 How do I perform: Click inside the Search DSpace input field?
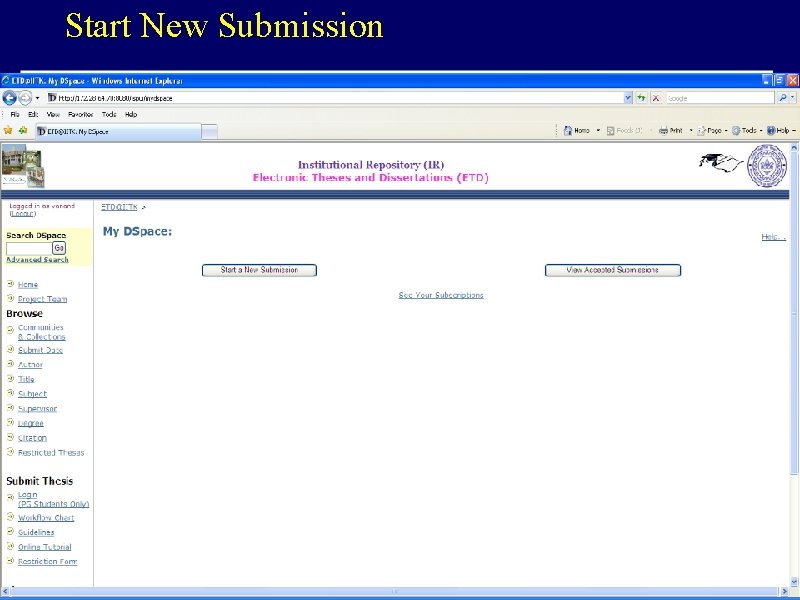click(x=30, y=246)
